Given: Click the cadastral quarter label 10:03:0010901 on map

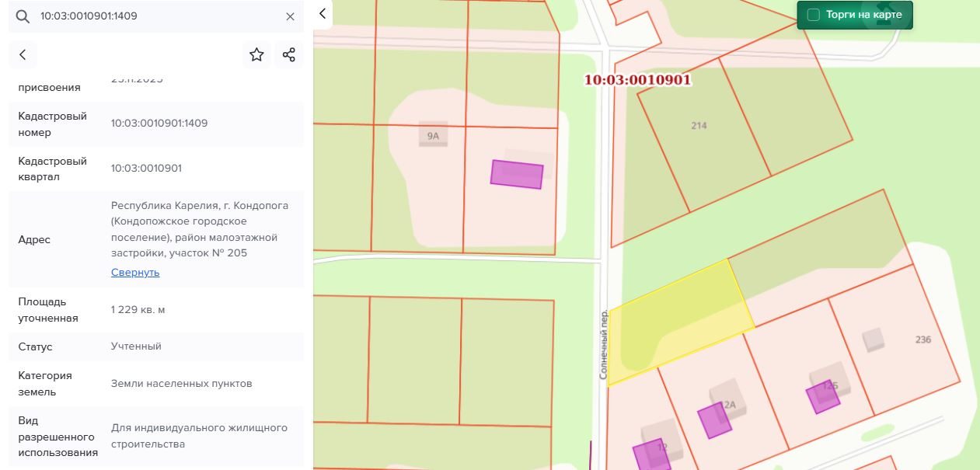Looking at the screenshot, I should (x=637, y=79).
